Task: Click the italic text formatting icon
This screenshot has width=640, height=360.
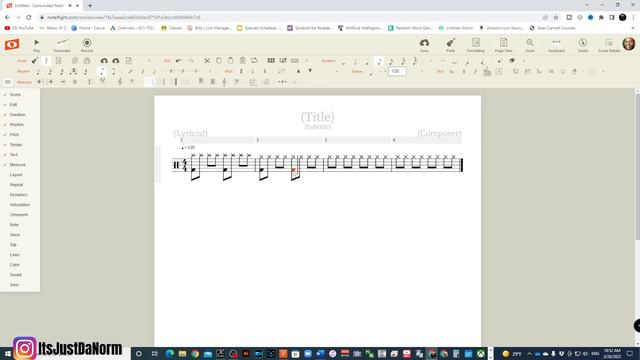Action: [x=475, y=71]
